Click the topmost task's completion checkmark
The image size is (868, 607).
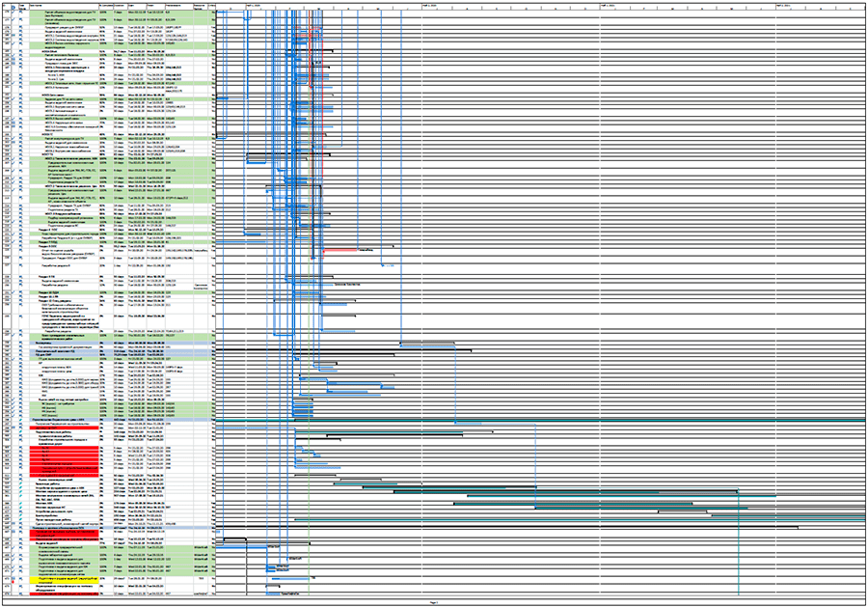click(14, 12)
